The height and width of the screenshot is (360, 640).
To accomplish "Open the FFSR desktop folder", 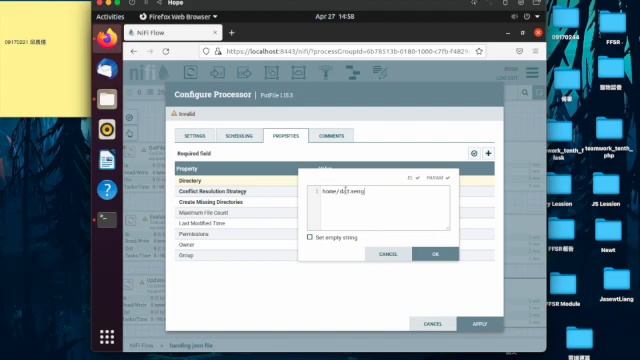I will coord(613,28).
